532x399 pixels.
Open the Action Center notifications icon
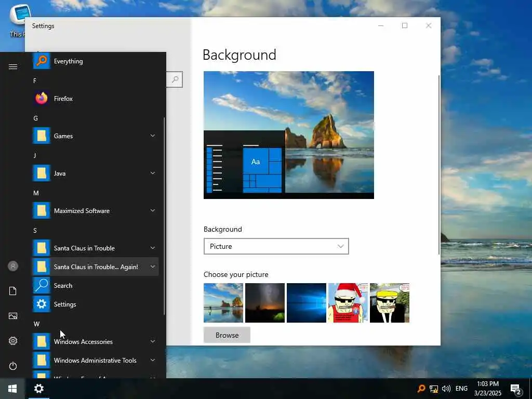pos(516,389)
